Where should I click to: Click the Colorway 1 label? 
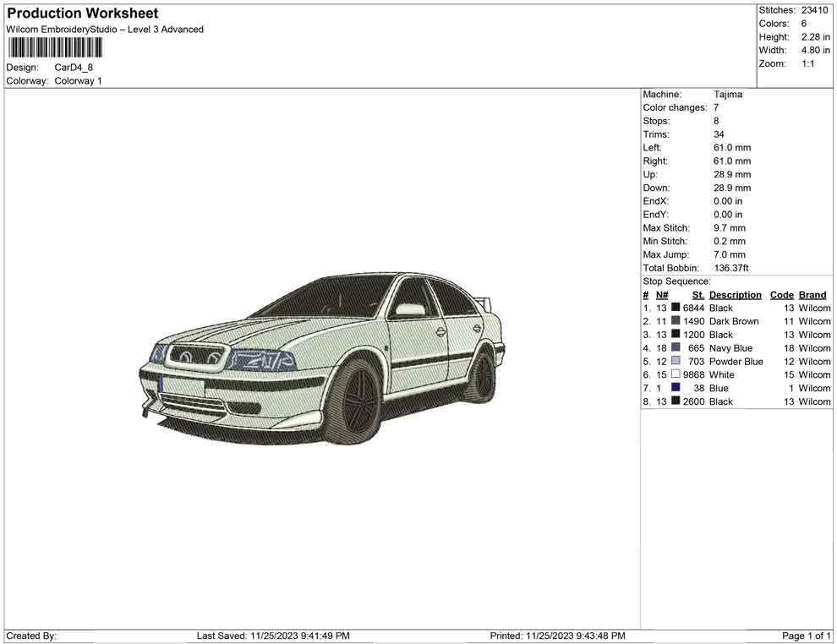[78, 80]
